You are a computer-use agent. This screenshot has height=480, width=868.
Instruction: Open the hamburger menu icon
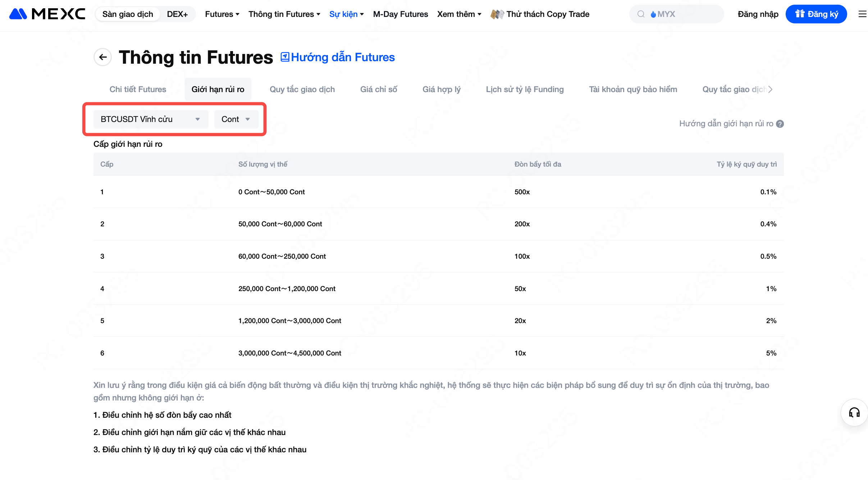tap(862, 14)
